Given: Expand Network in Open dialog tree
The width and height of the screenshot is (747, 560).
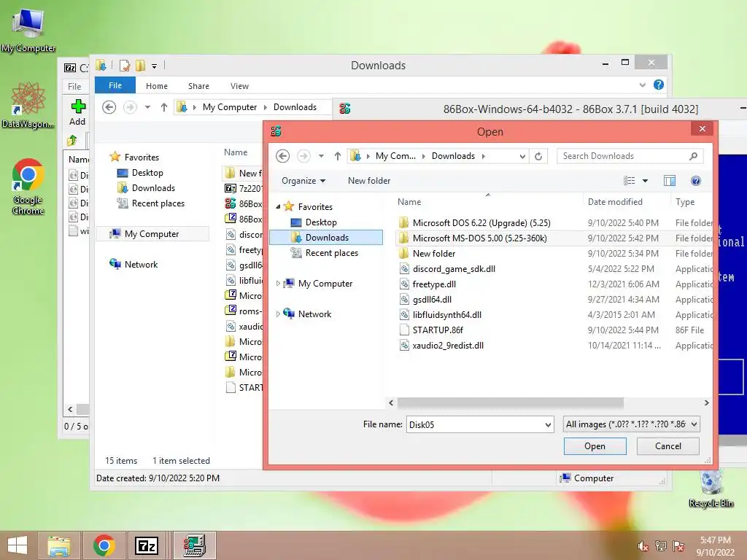Looking at the screenshot, I should coord(278,314).
